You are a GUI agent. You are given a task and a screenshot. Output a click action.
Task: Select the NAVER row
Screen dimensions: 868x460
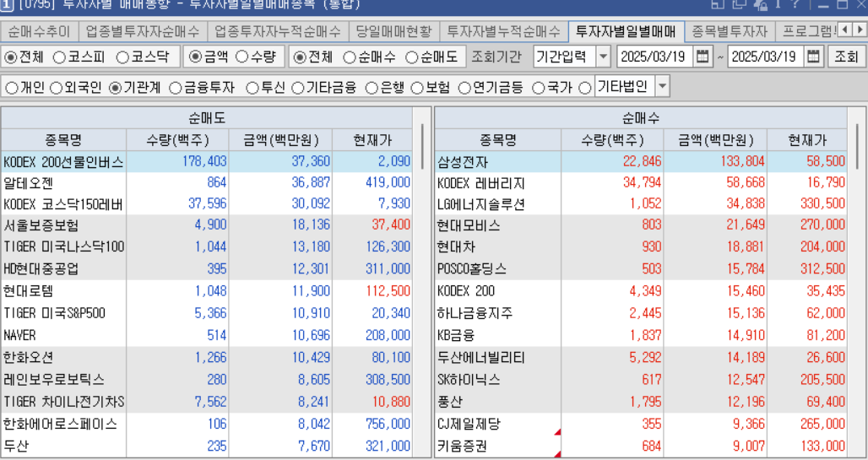pos(207,335)
